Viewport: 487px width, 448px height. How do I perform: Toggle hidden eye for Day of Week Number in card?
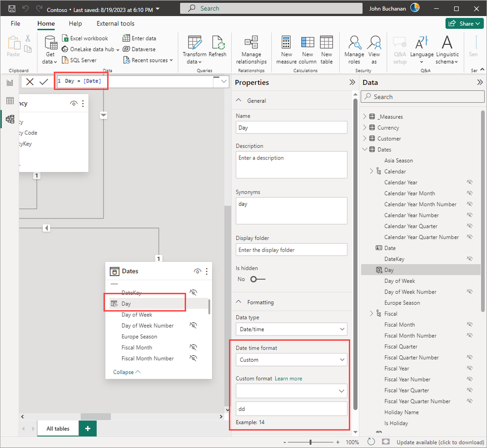click(x=193, y=325)
